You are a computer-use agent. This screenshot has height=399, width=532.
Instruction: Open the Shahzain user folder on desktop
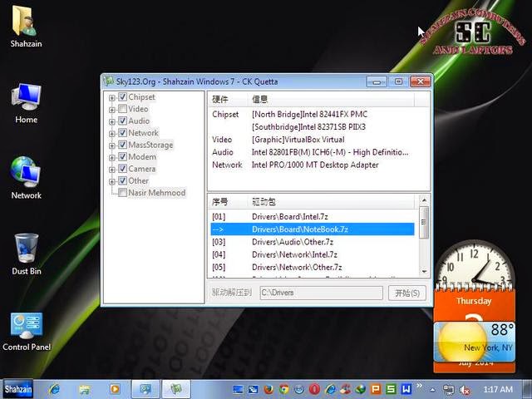click(26, 27)
